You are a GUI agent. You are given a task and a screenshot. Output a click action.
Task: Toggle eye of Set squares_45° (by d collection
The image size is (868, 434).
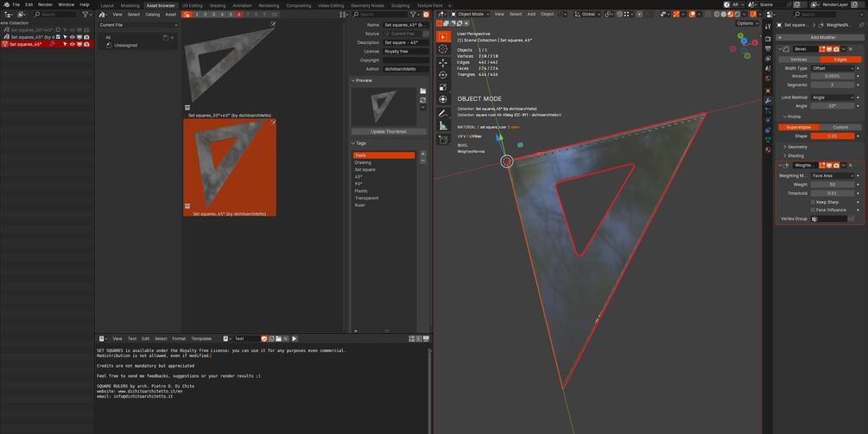coord(72,37)
